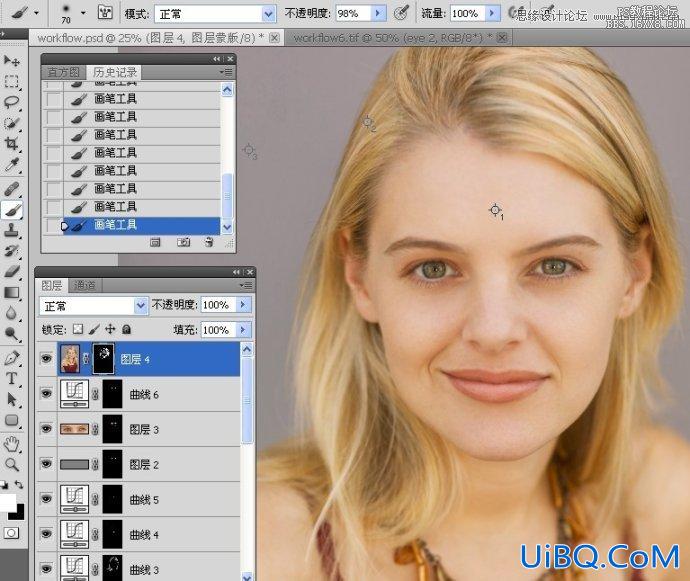Select the Lasso tool
Screen dimensions: 690x581
[x=11, y=102]
